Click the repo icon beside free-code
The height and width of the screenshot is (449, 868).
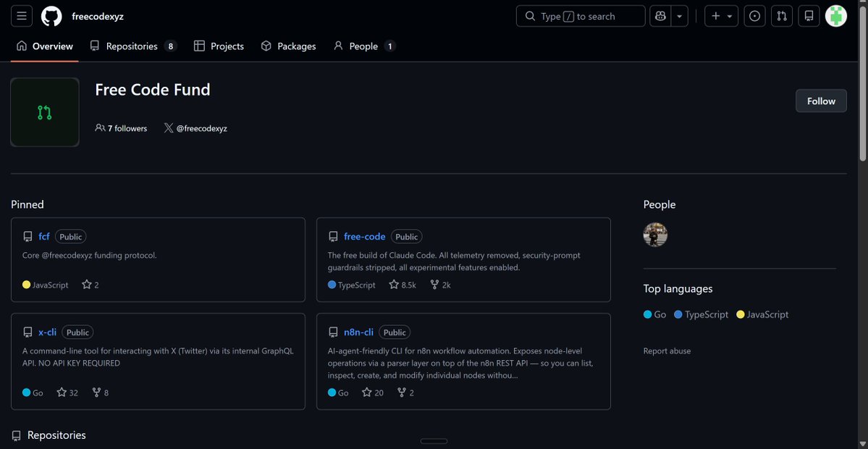coord(333,237)
